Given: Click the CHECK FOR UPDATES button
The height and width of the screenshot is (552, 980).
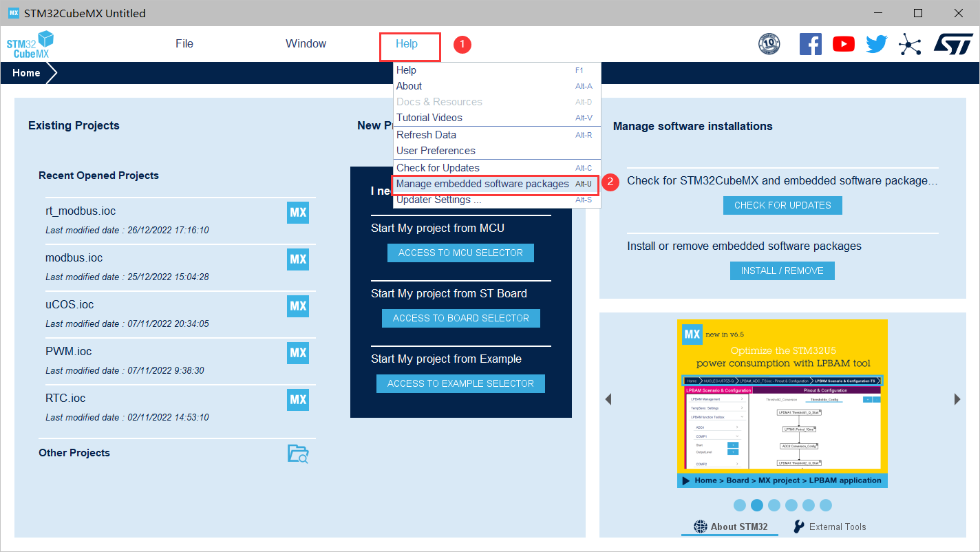Looking at the screenshot, I should [x=782, y=205].
